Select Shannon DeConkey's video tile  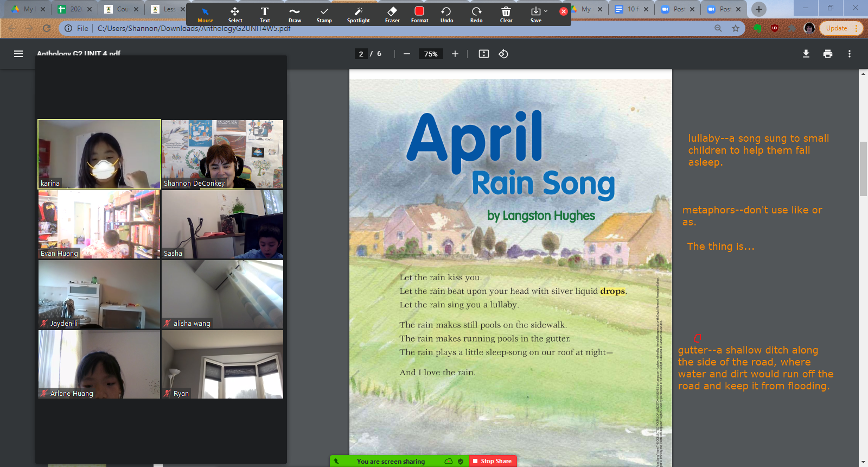[x=222, y=154]
